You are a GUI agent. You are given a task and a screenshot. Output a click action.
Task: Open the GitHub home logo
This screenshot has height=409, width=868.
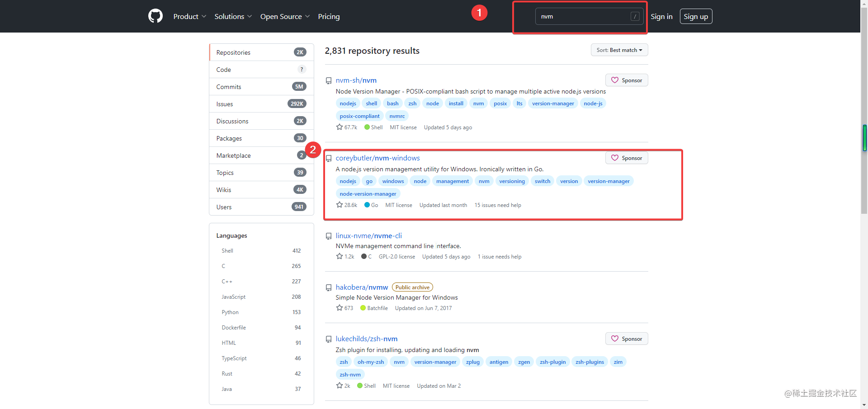pos(156,16)
